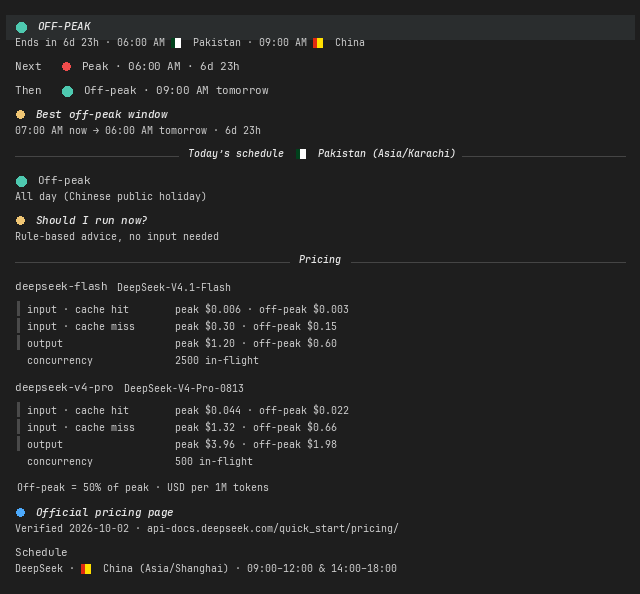The image size is (640, 594).
Task: Click China (Asia/Shanghai) timezone text
Action: (x=165, y=568)
